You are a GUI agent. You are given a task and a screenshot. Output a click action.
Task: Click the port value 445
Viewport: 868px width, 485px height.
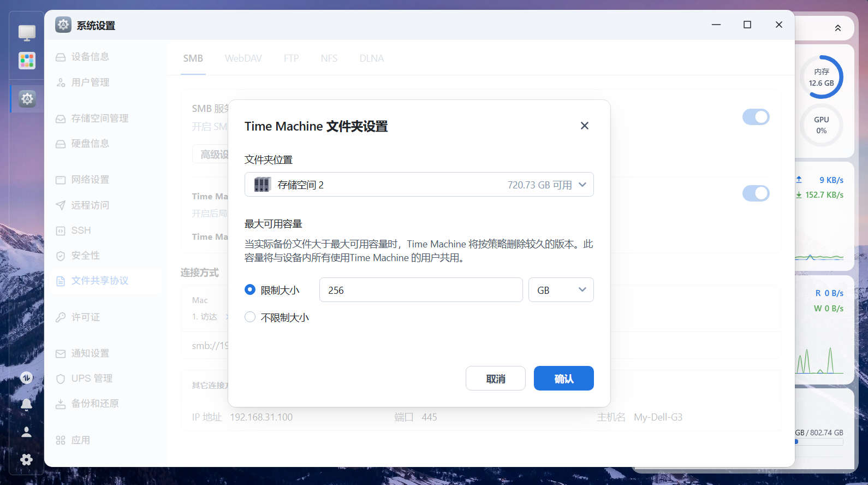429,417
